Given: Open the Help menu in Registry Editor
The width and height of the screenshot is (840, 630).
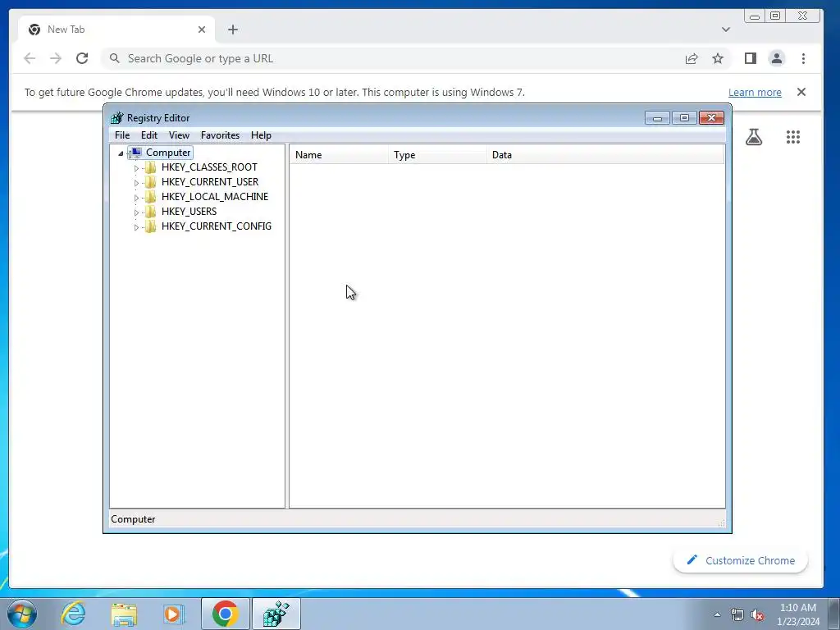Looking at the screenshot, I should (x=261, y=135).
